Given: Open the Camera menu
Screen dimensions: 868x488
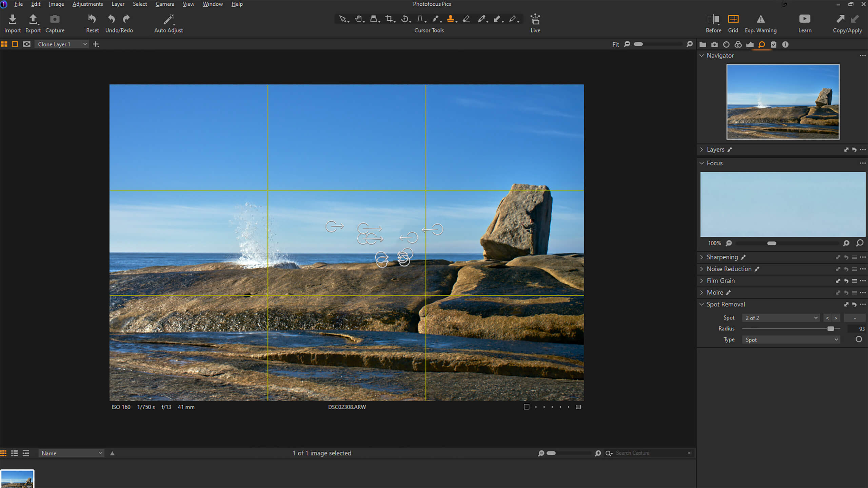Looking at the screenshot, I should pos(165,4).
